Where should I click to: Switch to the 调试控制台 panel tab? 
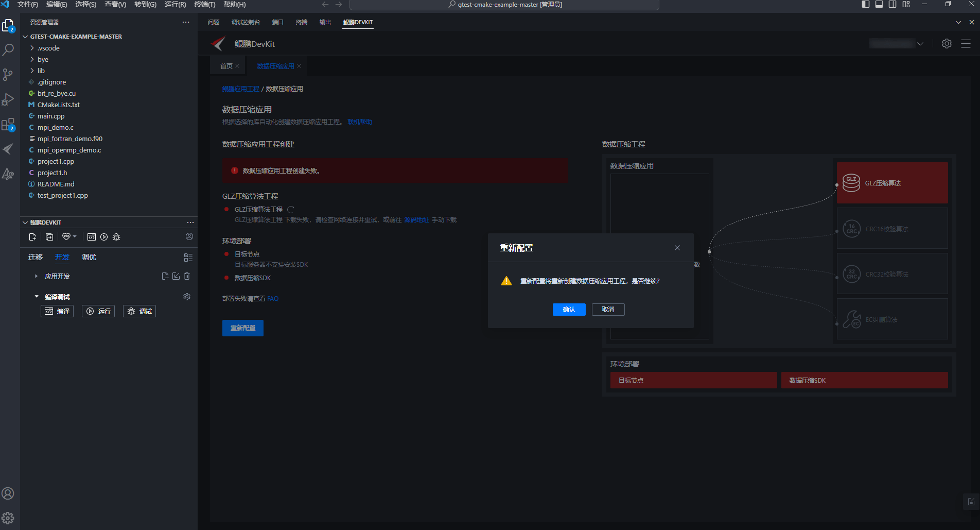[x=246, y=22]
